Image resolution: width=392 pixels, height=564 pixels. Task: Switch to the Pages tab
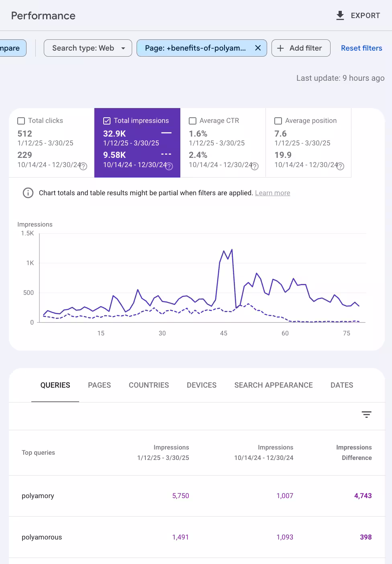[x=99, y=385]
